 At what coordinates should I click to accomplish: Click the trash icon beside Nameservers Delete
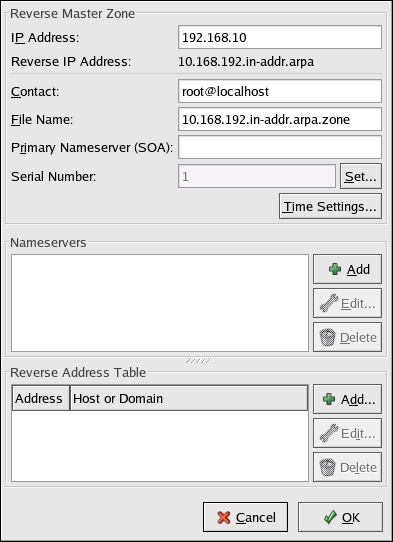click(328, 337)
